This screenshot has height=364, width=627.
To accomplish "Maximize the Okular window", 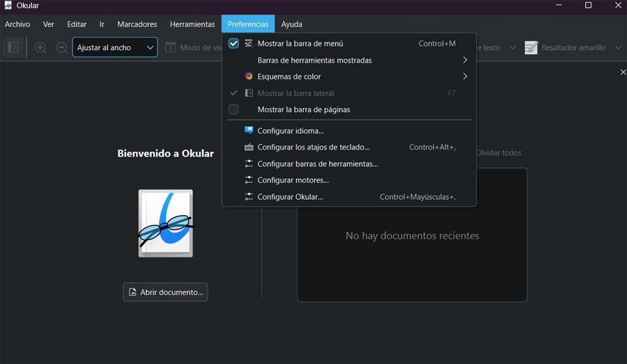I will pyautogui.click(x=588, y=5).
